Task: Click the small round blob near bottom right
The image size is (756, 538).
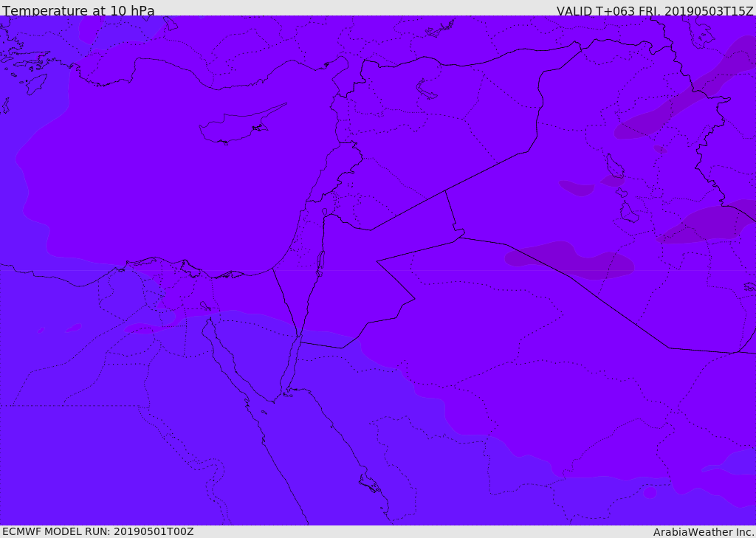Action: tap(650, 492)
